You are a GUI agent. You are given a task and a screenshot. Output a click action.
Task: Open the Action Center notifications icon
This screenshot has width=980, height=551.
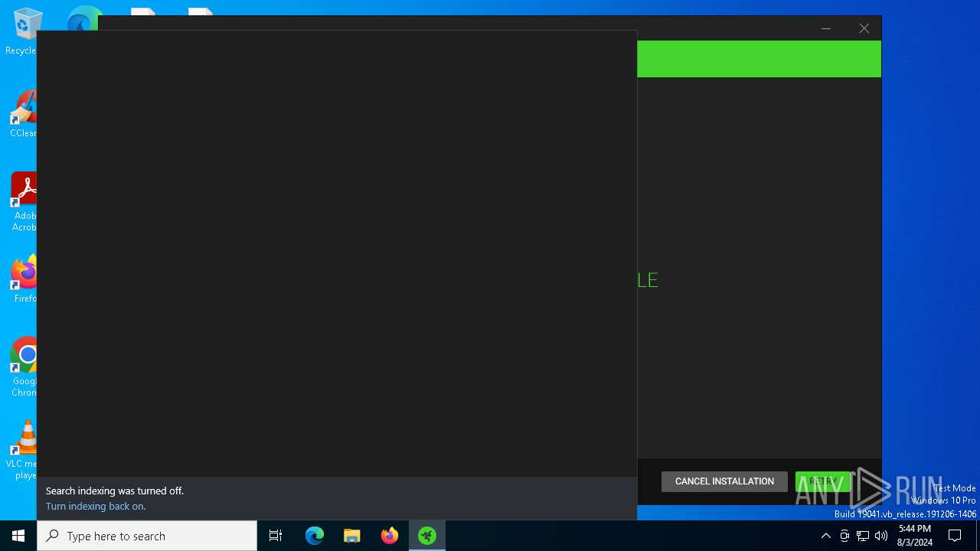(955, 536)
